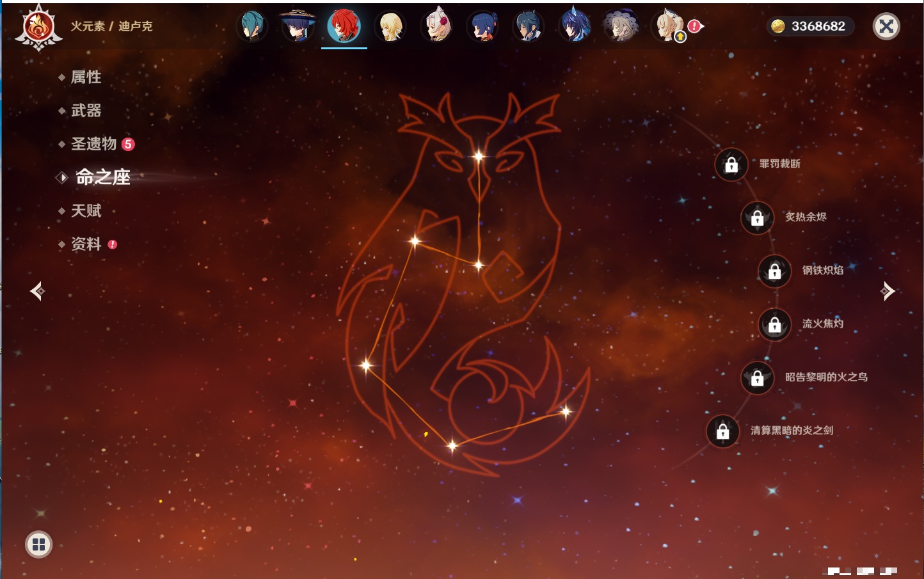Select the 天赋 talents tab
The height and width of the screenshot is (579, 924).
86,210
